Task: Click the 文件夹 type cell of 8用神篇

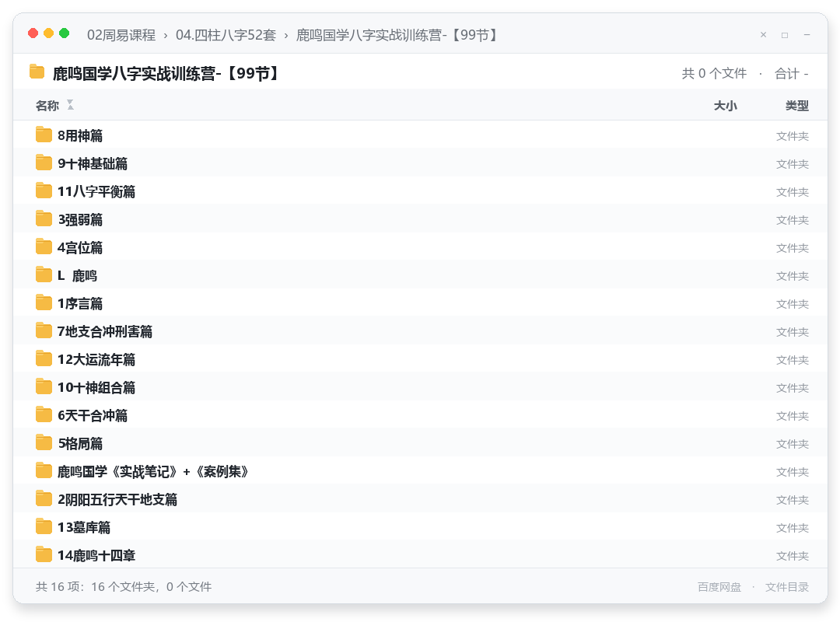Action: coord(793,136)
